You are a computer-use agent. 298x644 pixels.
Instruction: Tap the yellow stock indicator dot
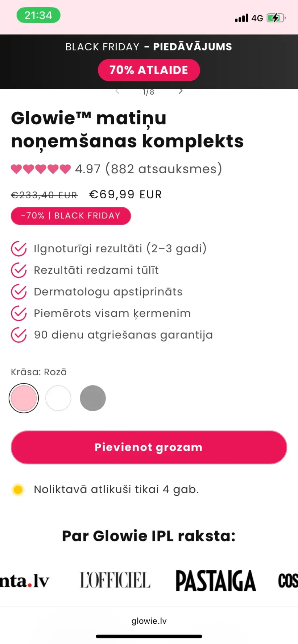click(x=18, y=489)
